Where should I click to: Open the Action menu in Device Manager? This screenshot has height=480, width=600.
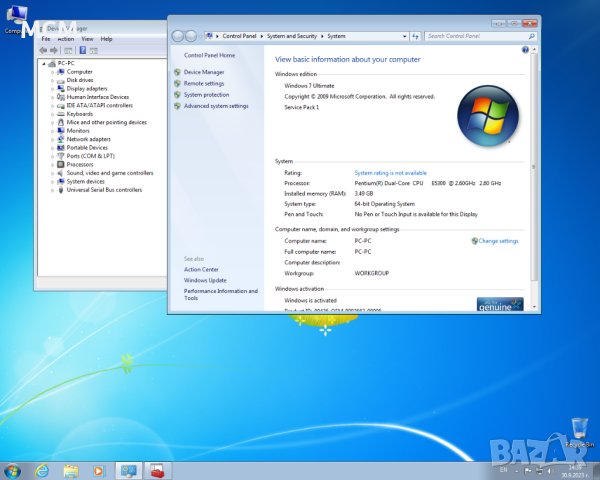[x=66, y=39]
